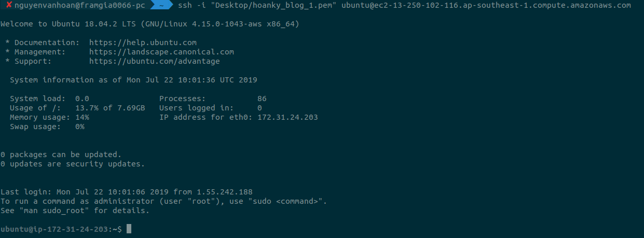
Task: Click the Memory usage 14% value
Action: (x=82, y=117)
